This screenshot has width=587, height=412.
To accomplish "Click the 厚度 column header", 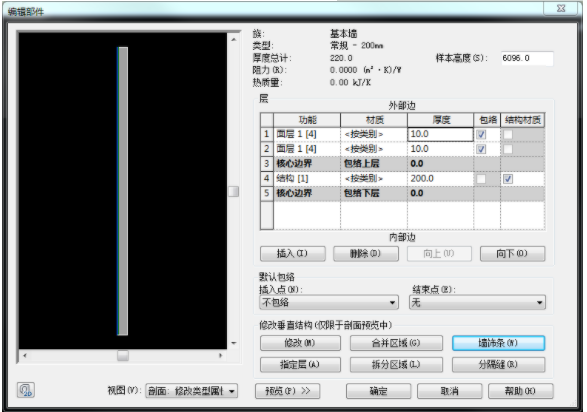I will 440,120.
